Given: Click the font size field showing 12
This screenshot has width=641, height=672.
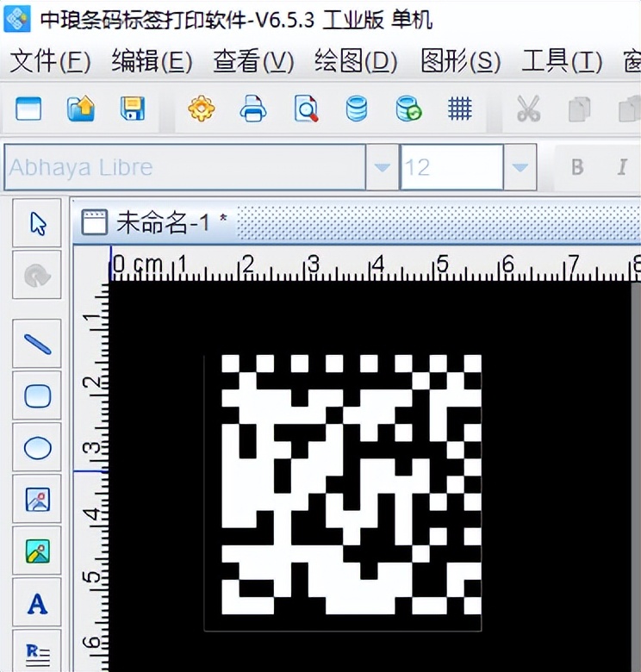Looking at the screenshot, I should point(451,167).
